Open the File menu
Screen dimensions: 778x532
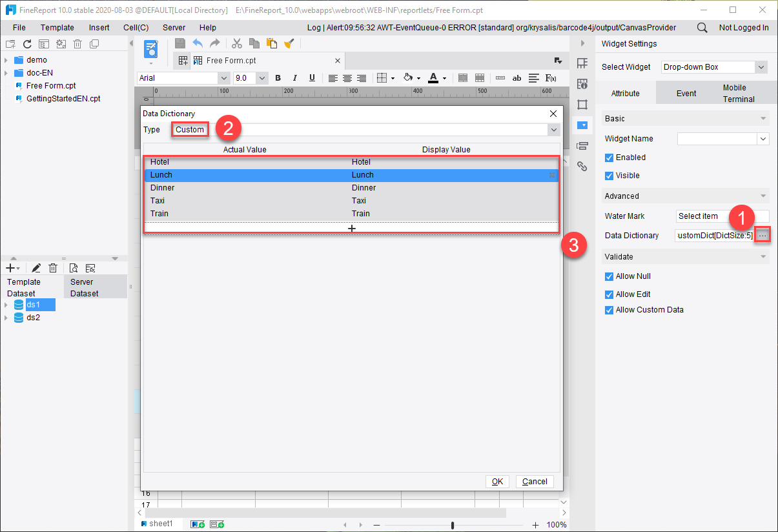[19, 28]
